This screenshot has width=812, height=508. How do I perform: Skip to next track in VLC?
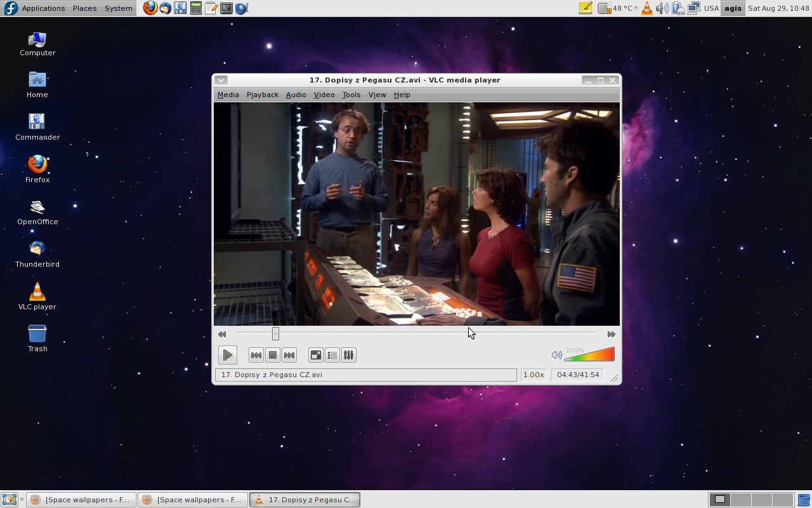[289, 355]
